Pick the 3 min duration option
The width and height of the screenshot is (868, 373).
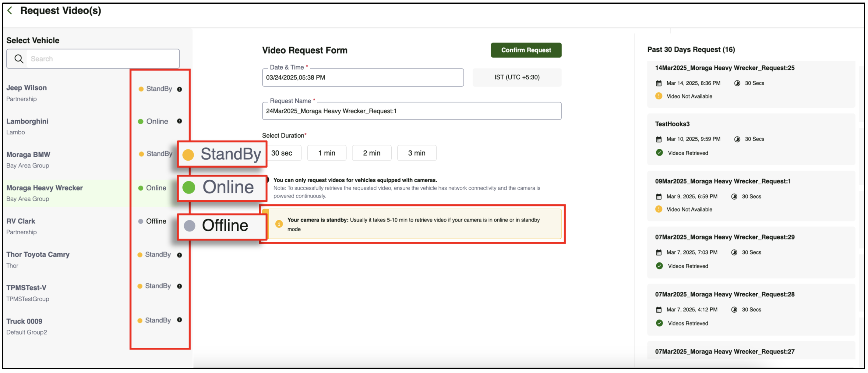[416, 153]
